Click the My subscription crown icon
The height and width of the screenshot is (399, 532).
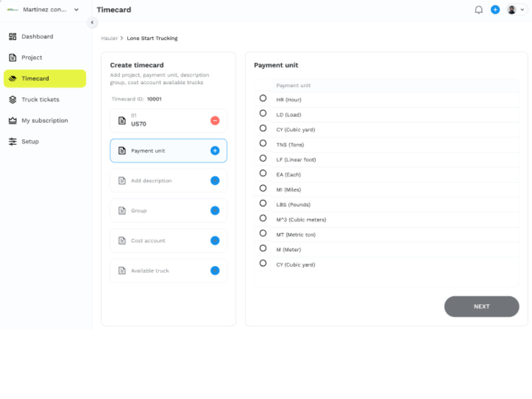coord(13,121)
